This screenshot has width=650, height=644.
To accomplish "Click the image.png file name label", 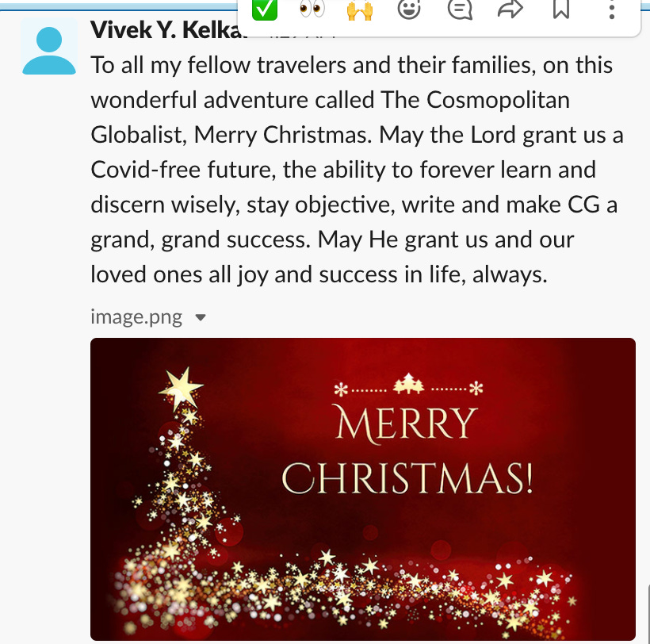I will point(136,317).
